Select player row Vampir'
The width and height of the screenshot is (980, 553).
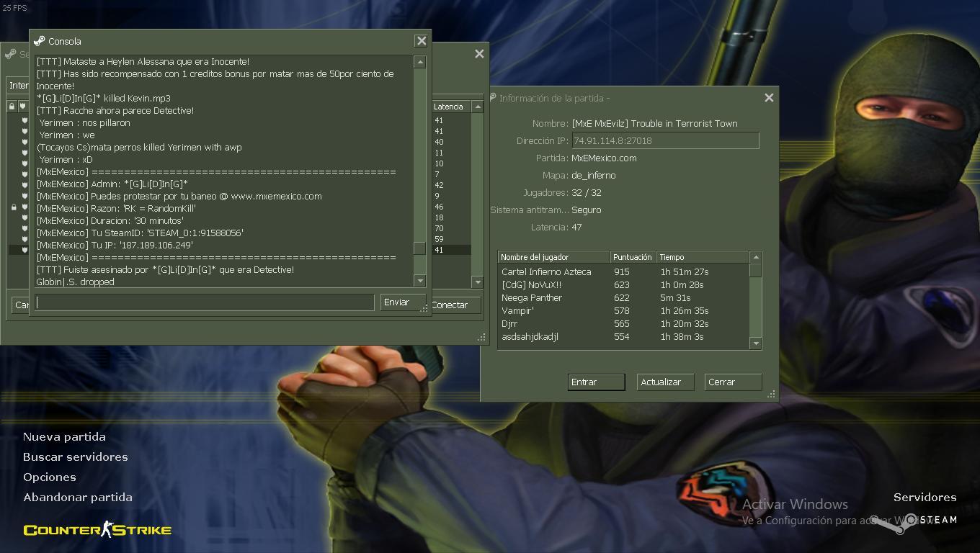[x=623, y=311]
